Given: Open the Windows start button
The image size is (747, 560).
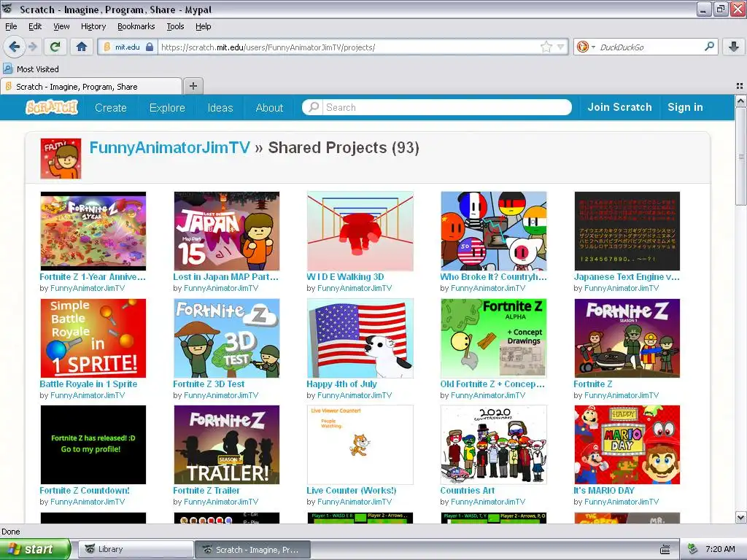Looking at the screenshot, I should point(35,549).
